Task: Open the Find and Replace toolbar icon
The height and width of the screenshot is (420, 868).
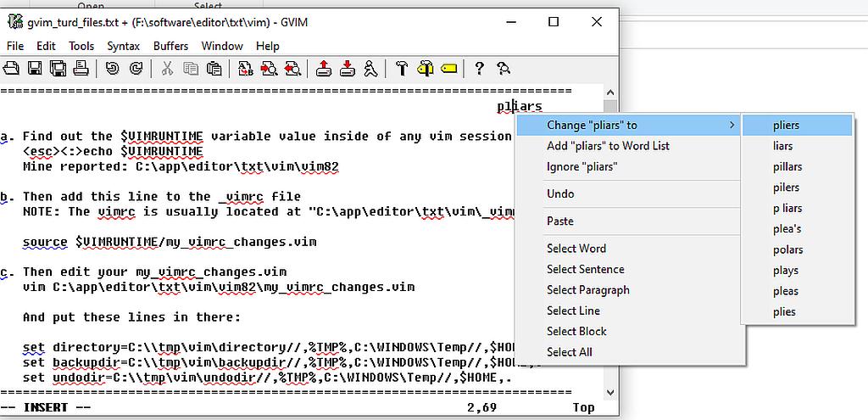Action: [246, 69]
